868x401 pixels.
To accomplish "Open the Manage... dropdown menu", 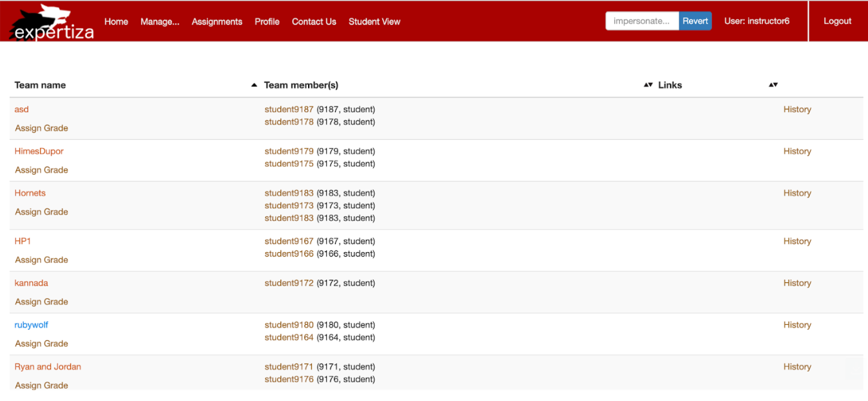I will tap(160, 21).
